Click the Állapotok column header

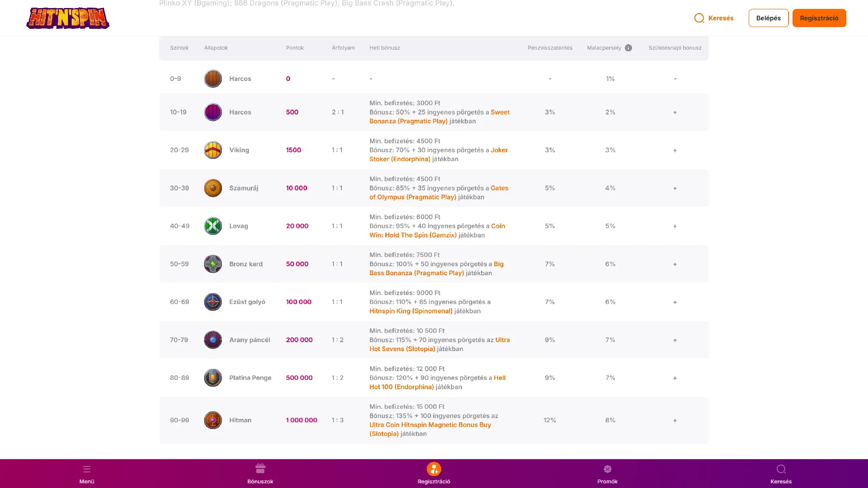point(216,48)
